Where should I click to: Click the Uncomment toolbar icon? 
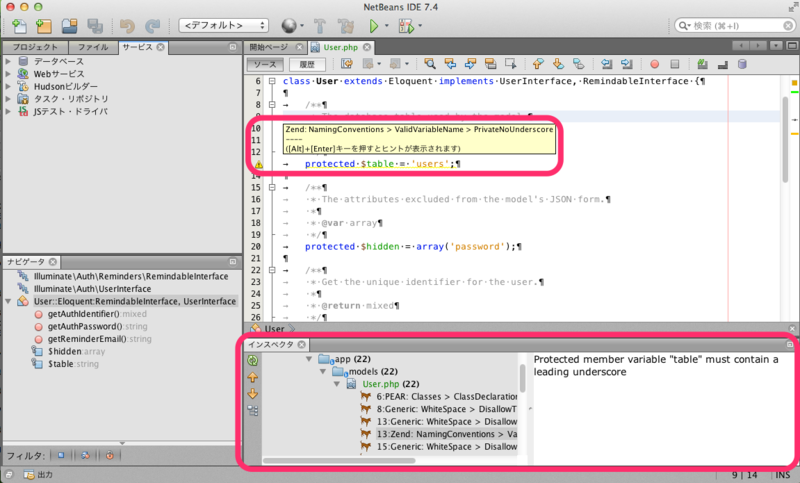point(722,64)
